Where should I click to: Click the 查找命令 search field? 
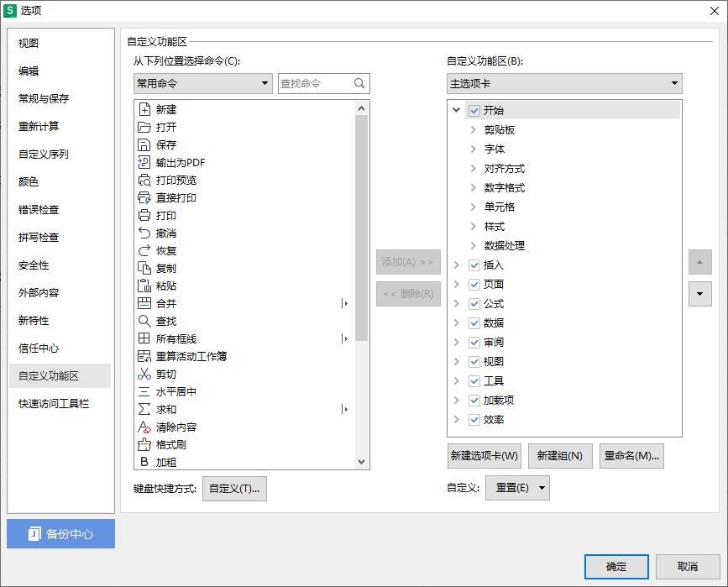point(319,83)
